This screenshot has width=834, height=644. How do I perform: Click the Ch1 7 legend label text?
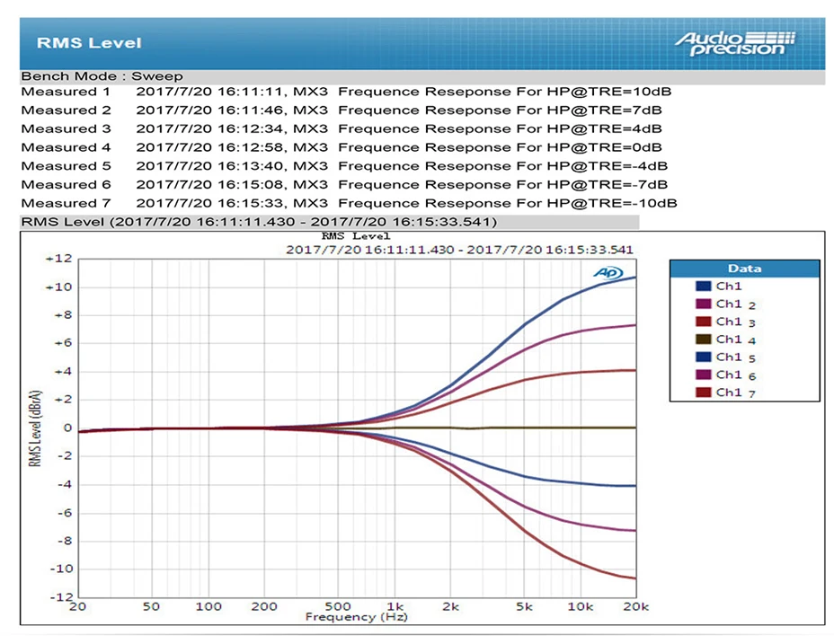pyautogui.click(x=736, y=393)
